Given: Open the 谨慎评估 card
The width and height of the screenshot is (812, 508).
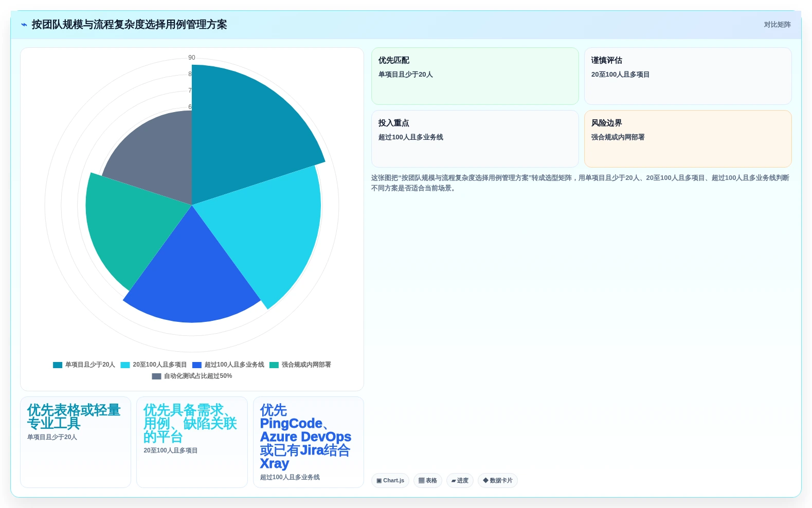Looking at the screenshot, I should (688, 76).
